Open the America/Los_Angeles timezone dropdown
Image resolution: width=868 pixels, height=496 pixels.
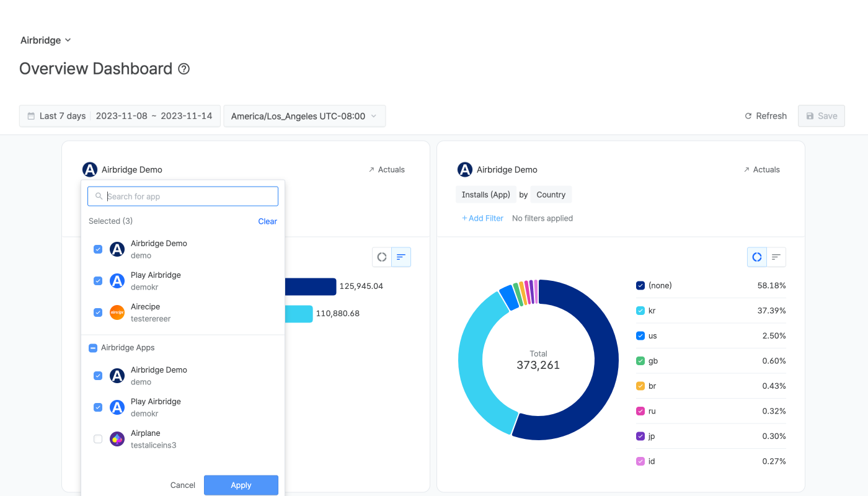tap(304, 116)
